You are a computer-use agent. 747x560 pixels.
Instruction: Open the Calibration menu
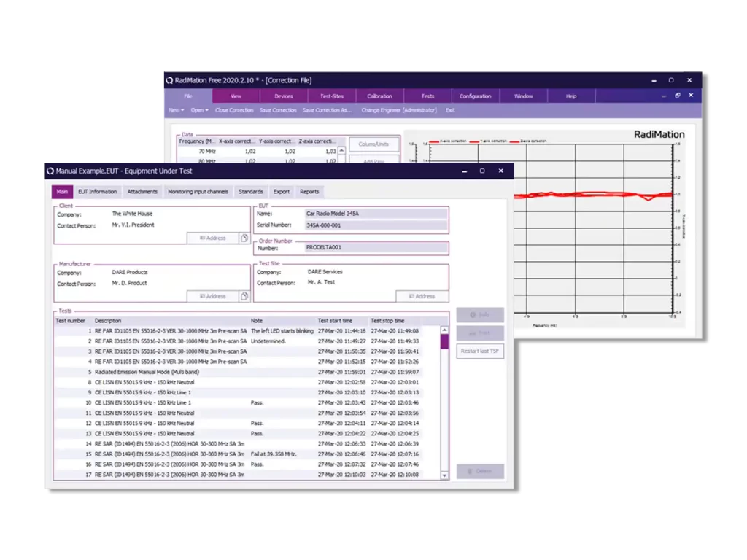tap(379, 96)
